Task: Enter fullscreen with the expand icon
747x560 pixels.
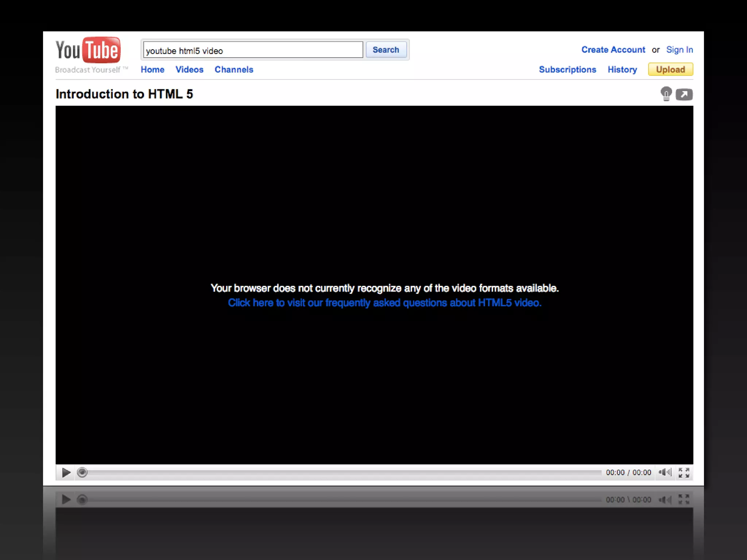Action: (684, 472)
